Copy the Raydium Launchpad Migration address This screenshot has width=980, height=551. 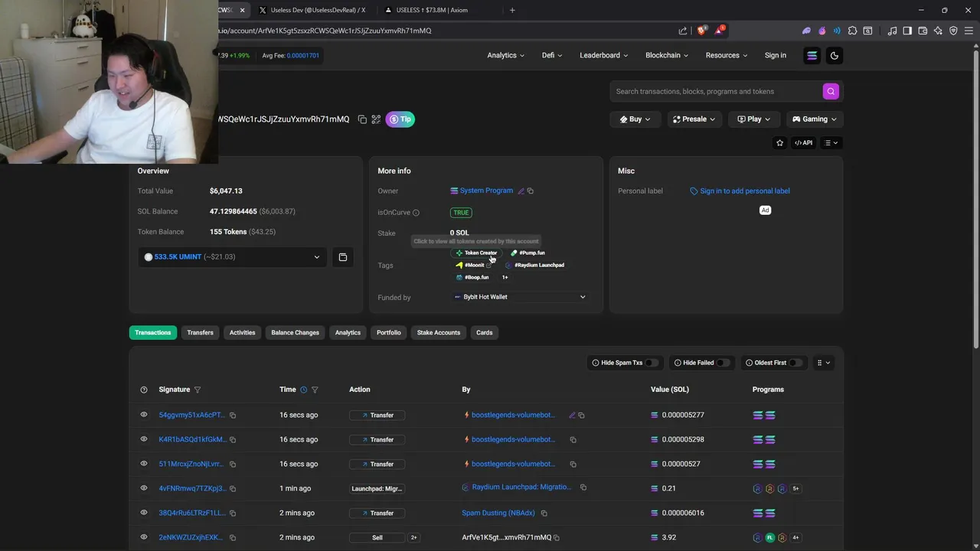(x=583, y=487)
